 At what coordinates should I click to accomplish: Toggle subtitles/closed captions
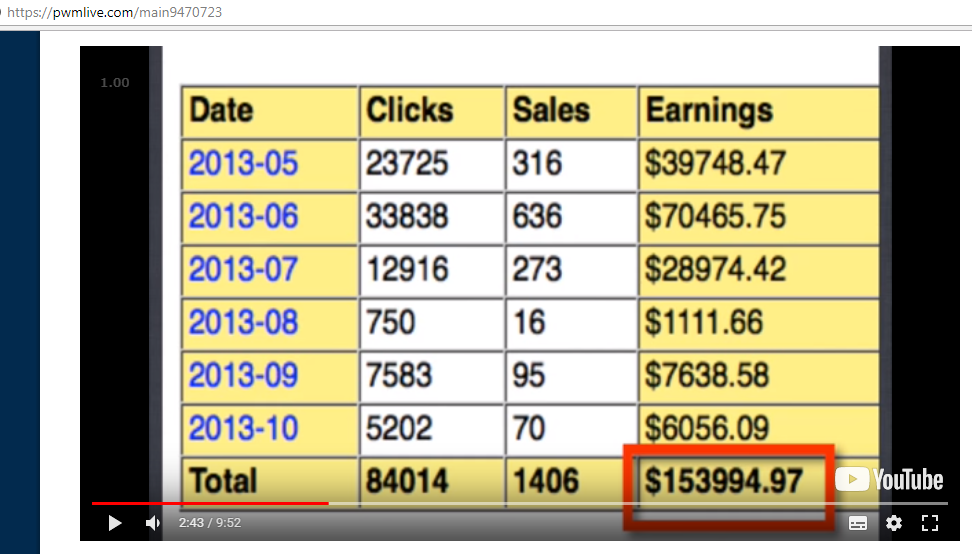tap(858, 523)
